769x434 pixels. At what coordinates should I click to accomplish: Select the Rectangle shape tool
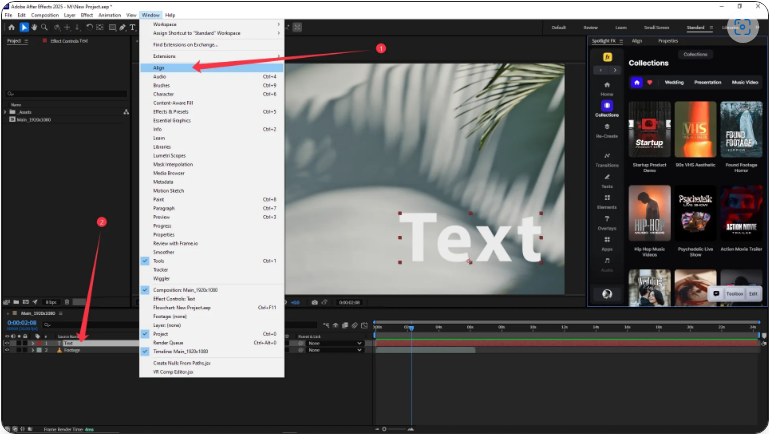(112, 27)
